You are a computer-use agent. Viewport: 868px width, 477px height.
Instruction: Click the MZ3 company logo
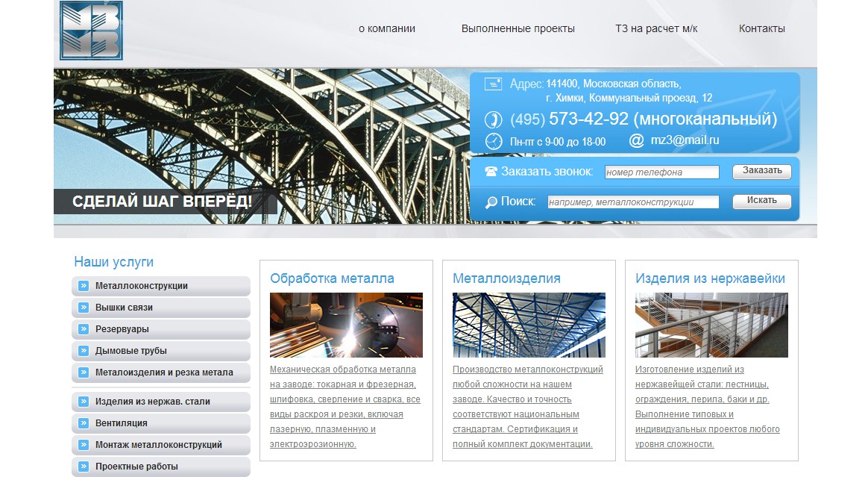pyautogui.click(x=91, y=31)
